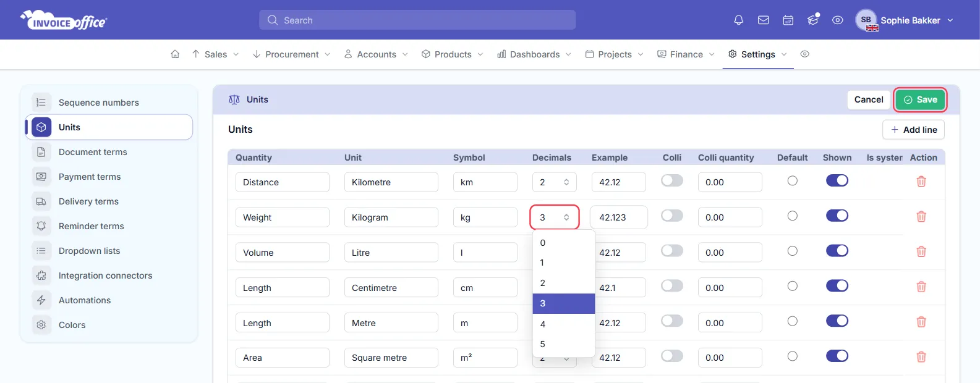Viewport: 980px width, 383px height.
Task: Set Centimetre as default unit
Action: coord(793,286)
